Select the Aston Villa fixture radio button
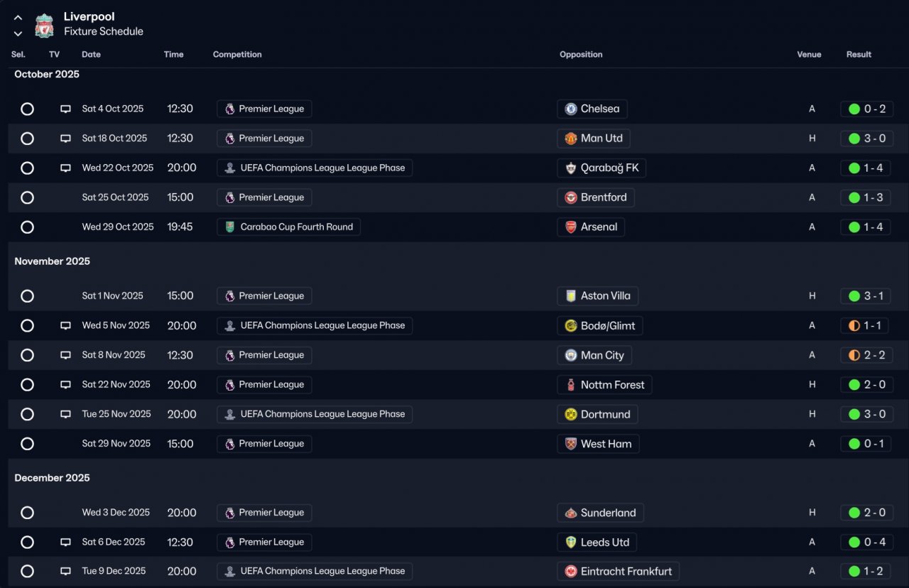This screenshot has width=909, height=588. (x=27, y=296)
